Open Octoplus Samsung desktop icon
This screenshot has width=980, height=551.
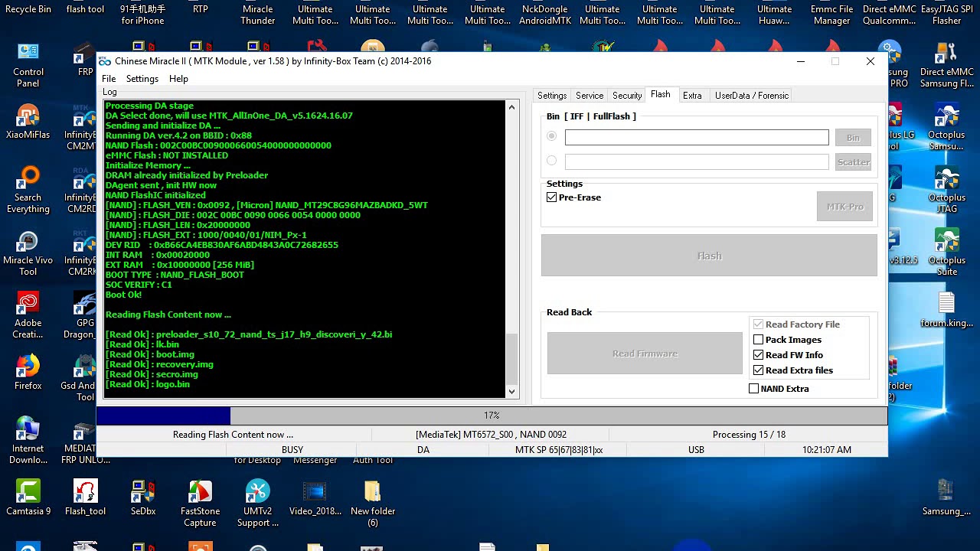point(947,127)
